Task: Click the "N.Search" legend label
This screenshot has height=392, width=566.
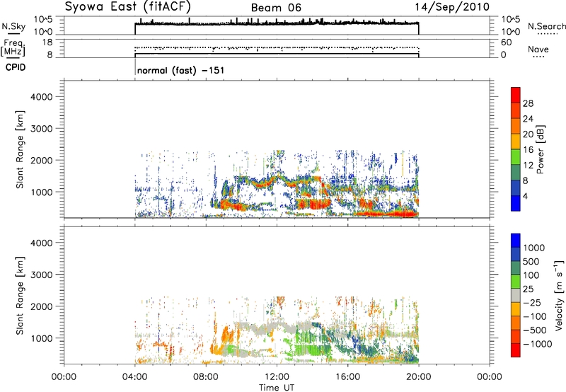Action: pos(546,26)
